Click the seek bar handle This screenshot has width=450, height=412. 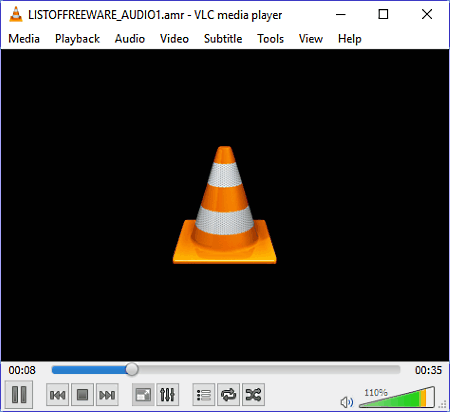(x=132, y=369)
